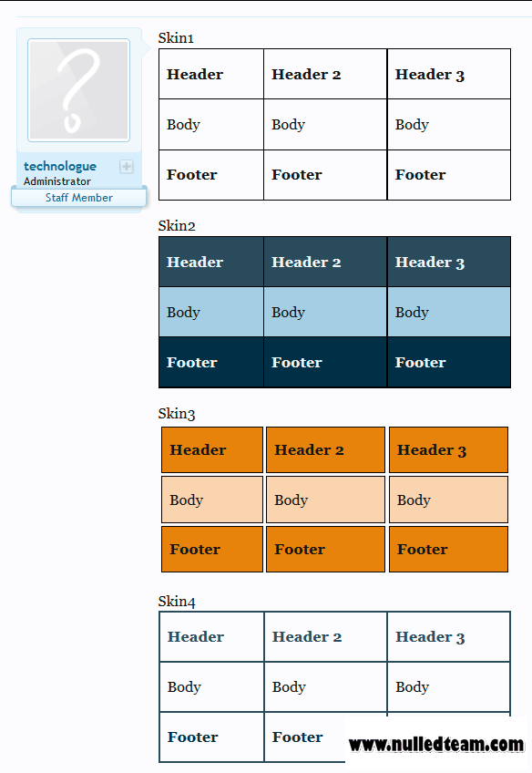This screenshot has width=532, height=773.
Task: Expand the plus icon next to technologue
Action: coord(127,167)
